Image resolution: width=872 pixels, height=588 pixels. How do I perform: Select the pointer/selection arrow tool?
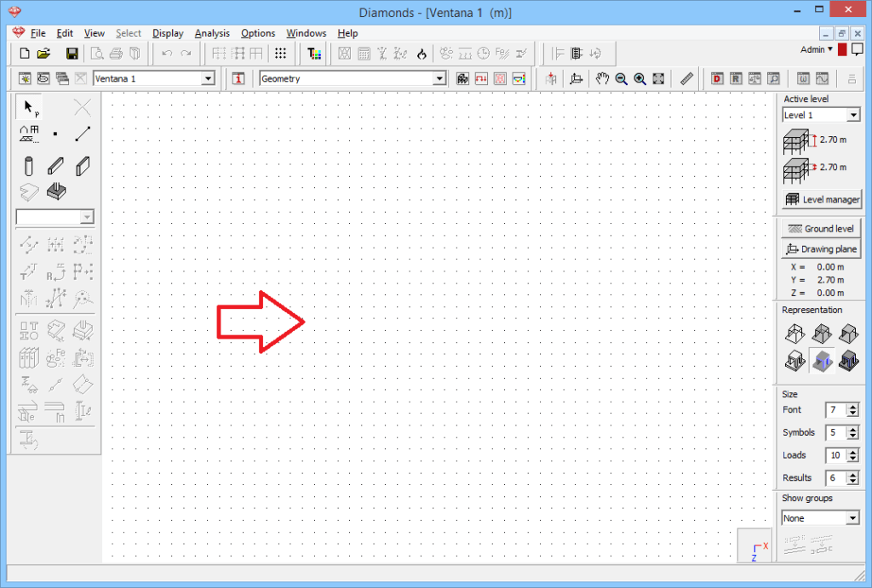(28, 106)
